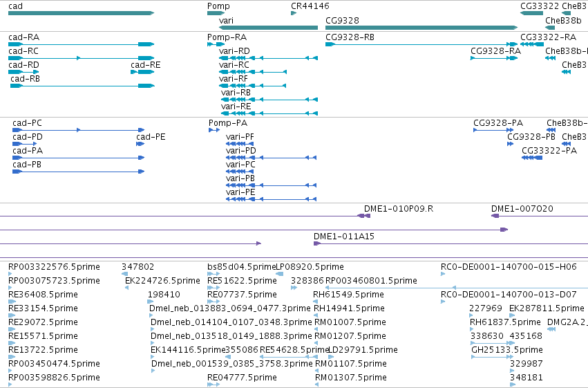The width and height of the screenshot is (588, 388).
Task: Select transcript cad-RC label
Action: click(x=23, y=51)
